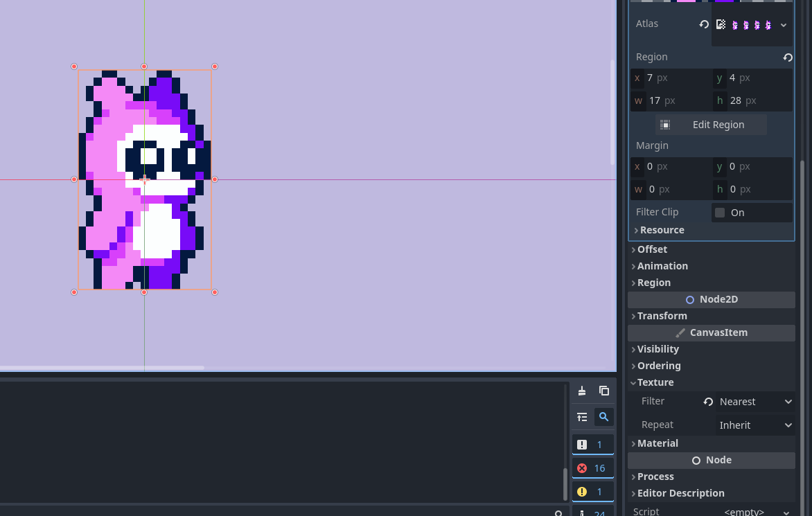Open the Atlas texture dropdown arrow
The height and width of the screenshot is (516, 812).
(x=784, y=25)
